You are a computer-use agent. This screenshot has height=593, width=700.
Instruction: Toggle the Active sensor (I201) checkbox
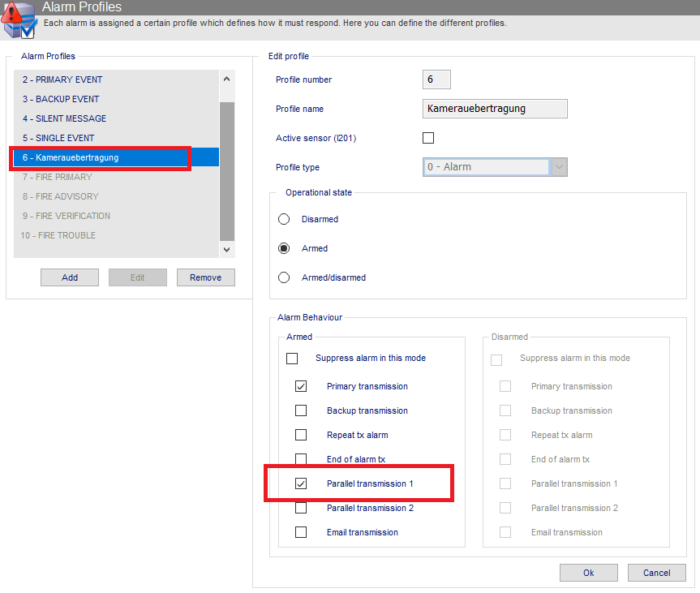[x=428, y=138]
